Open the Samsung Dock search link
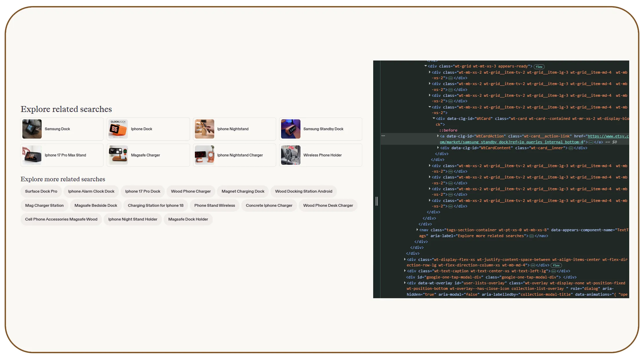The image size is (644, 359). (x=57, y=129)
